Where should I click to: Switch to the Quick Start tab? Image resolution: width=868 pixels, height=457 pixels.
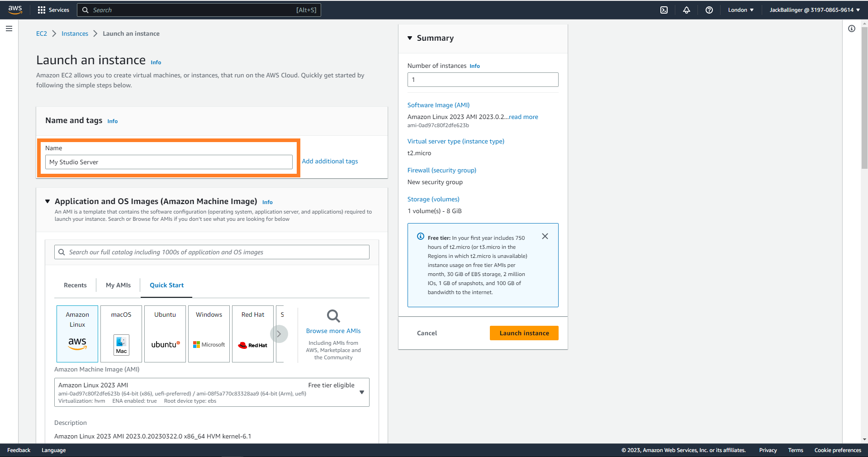[x=166, y=285]
